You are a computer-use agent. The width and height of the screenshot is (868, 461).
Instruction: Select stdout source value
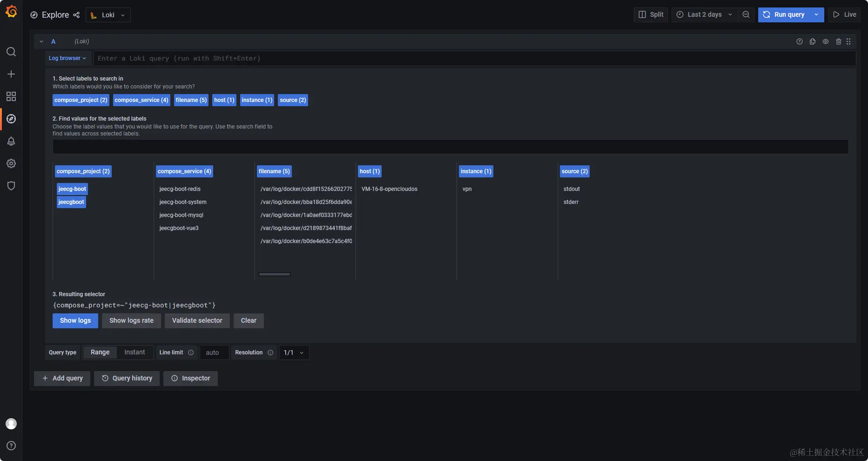(572, 189)
